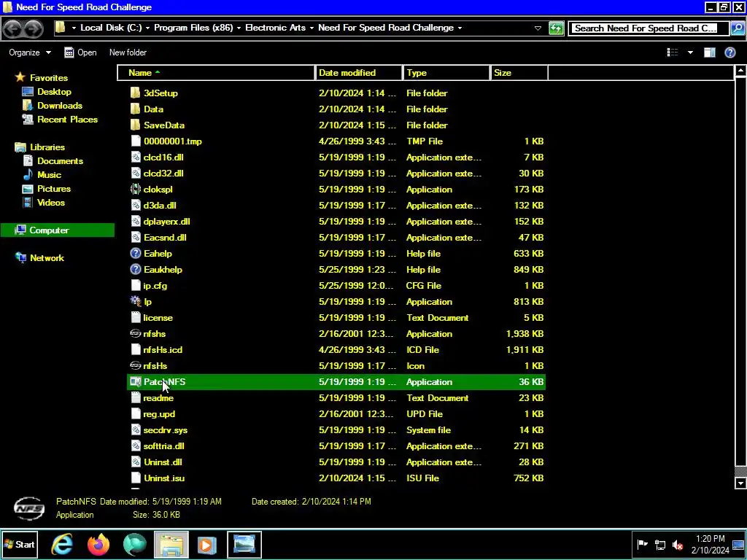Open Windows Media Player in taskbar
The height and width of the screenshot is (560, 747).
pyautogui.click(x=206, y=545)
